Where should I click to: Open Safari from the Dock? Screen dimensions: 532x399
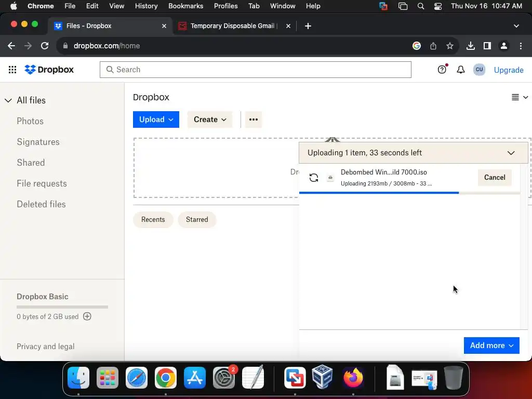(x=137, y=378)
